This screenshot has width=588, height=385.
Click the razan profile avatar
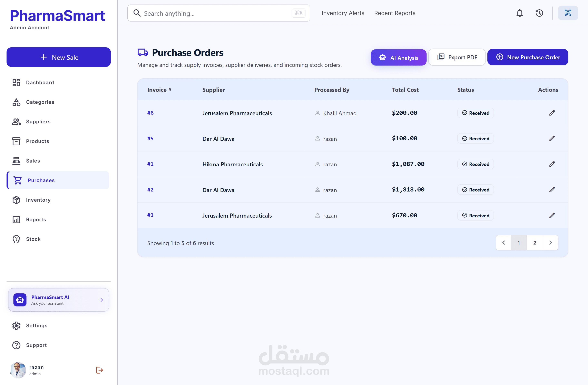[18, 370]
